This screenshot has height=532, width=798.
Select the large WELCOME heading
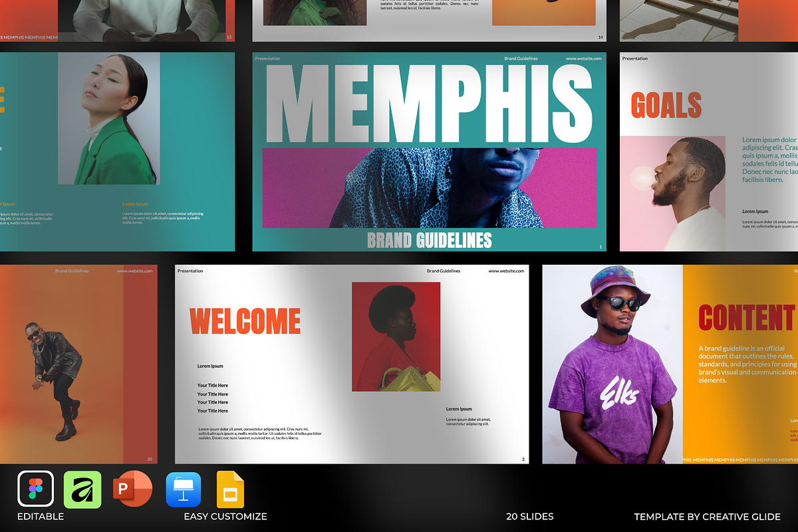pyautogui.click(x=245, y=321)
